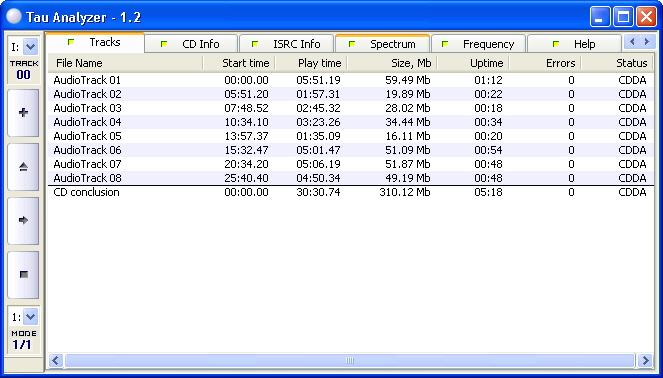Sort by Start time column header
Viewport: 663px width, 378px height.
pyautogui.click(x=239, y=63)
